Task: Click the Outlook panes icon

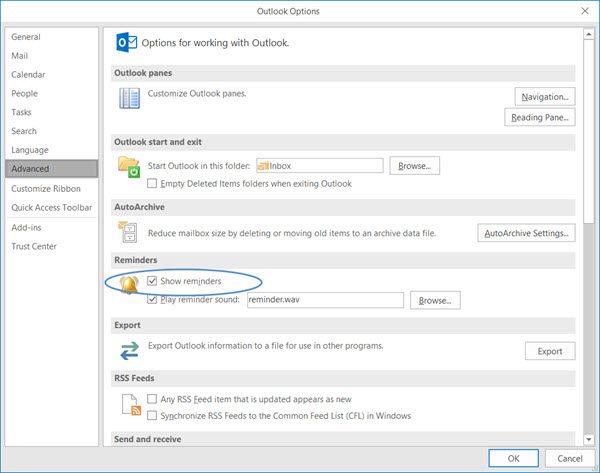Action: [x=129, y=97]
